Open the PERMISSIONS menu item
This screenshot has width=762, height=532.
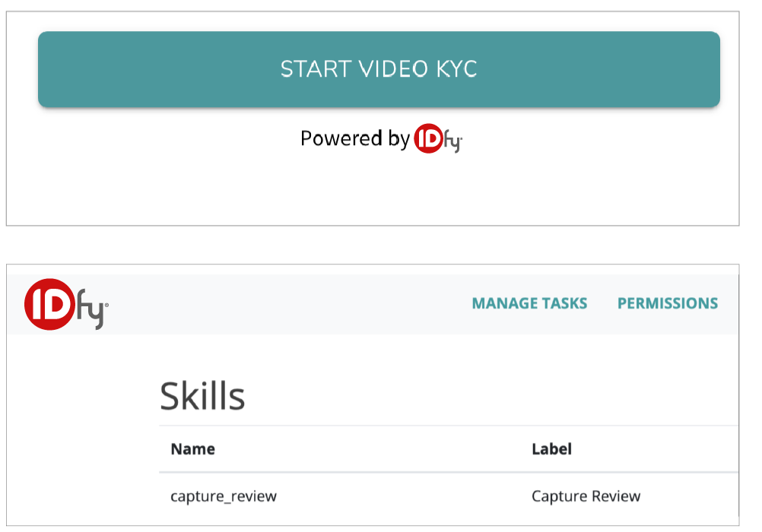point(667,303)
